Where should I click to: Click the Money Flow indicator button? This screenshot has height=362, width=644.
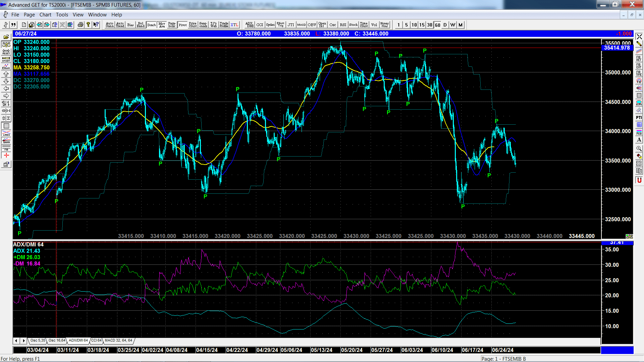[x=384, y=25]
